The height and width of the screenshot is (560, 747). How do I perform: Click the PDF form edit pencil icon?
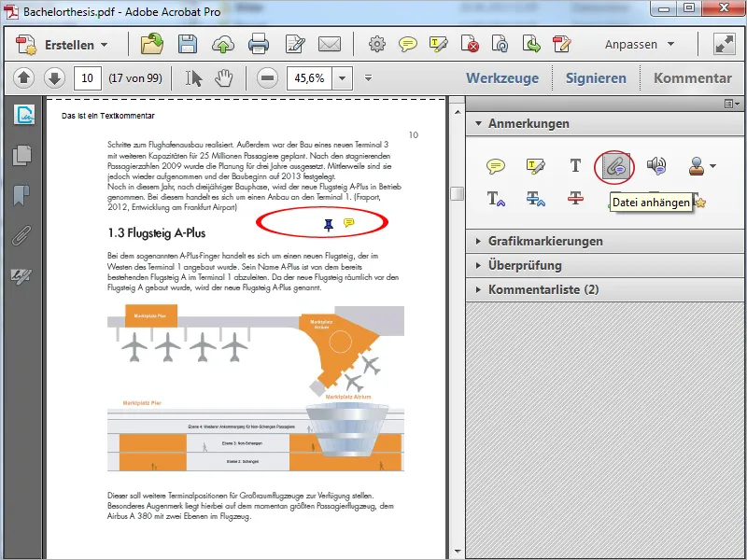(x=562, y=44)
